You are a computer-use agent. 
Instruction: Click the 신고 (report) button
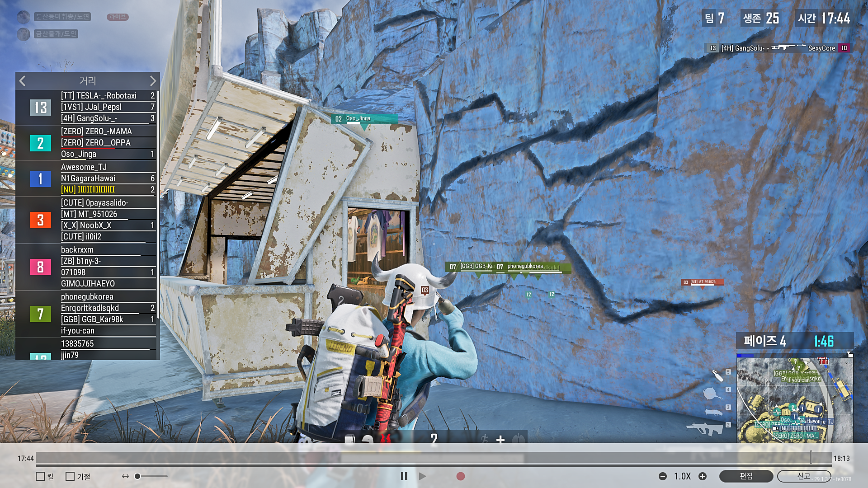(x=803, y=476)
